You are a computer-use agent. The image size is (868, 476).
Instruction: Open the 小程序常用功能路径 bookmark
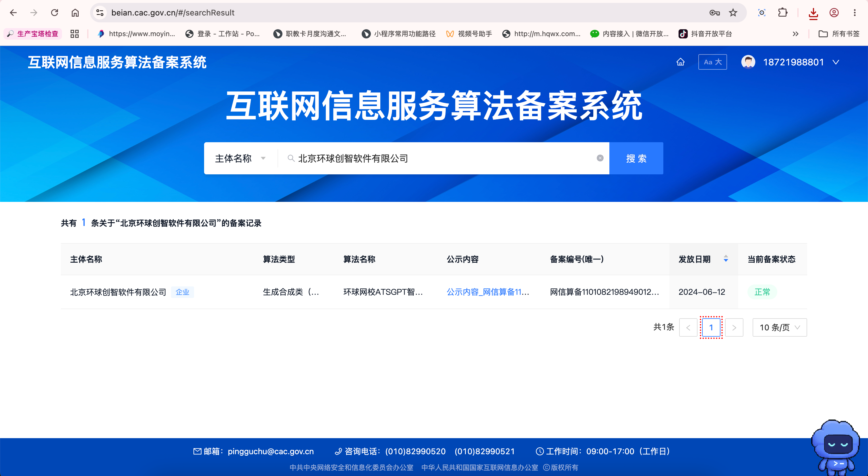pyautogui.click(x=398, y=34)
